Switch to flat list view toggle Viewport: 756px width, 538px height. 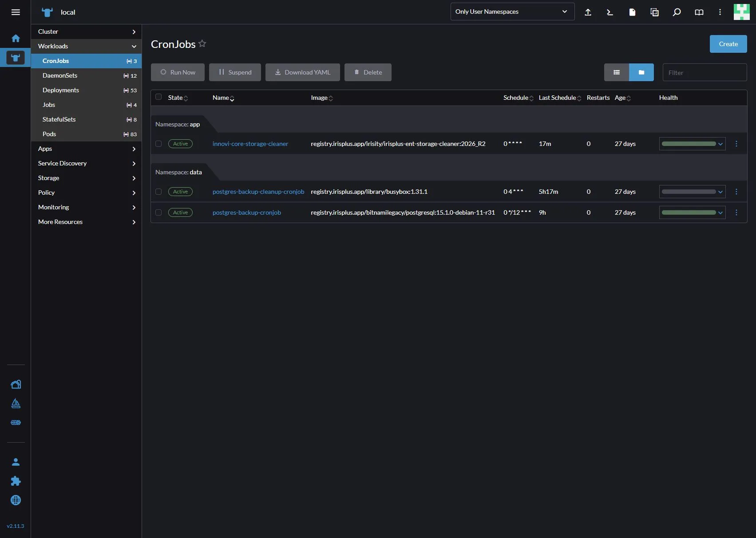[x=617, y=72]
